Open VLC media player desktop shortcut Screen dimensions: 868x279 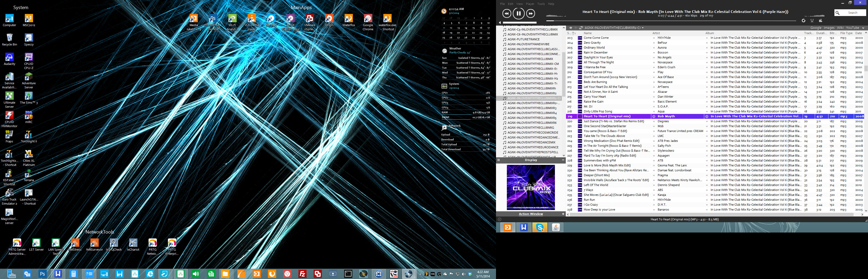pos(252,22)
